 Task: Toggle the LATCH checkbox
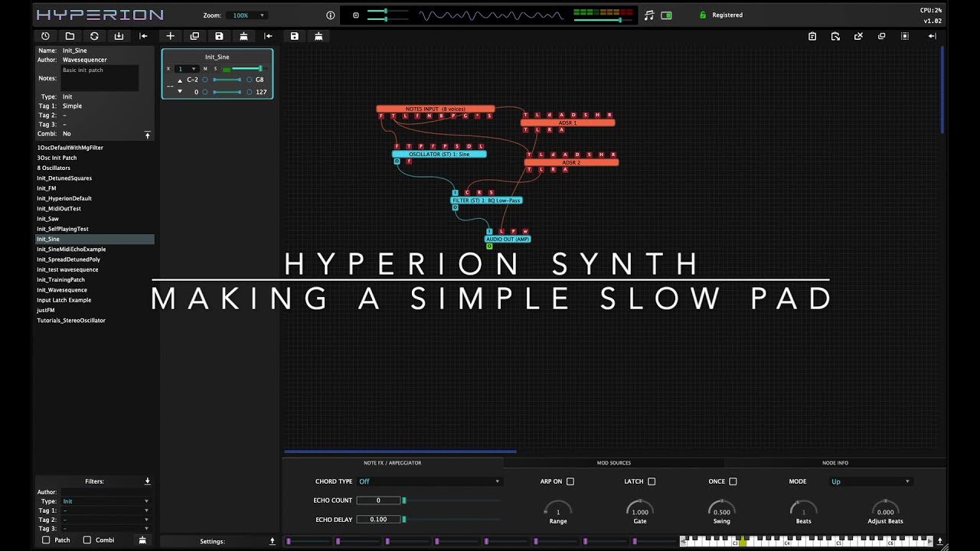(652, 481)
